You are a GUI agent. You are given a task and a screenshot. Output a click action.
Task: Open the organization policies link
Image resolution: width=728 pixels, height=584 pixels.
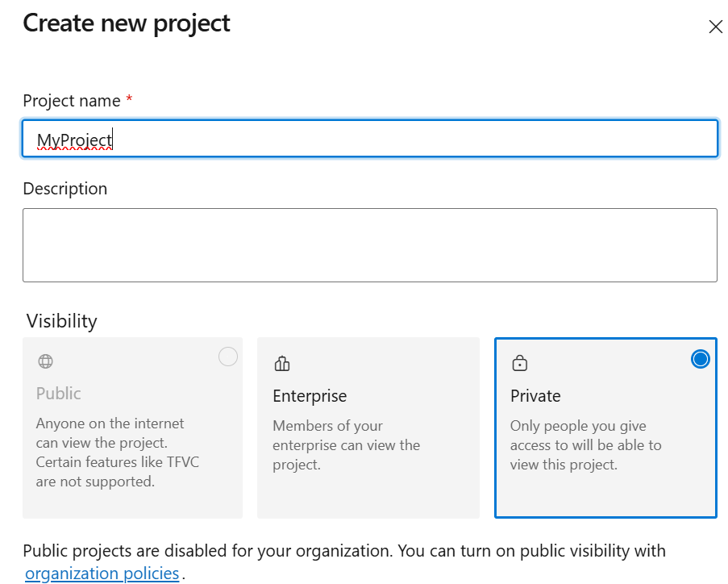click(102, 573)
